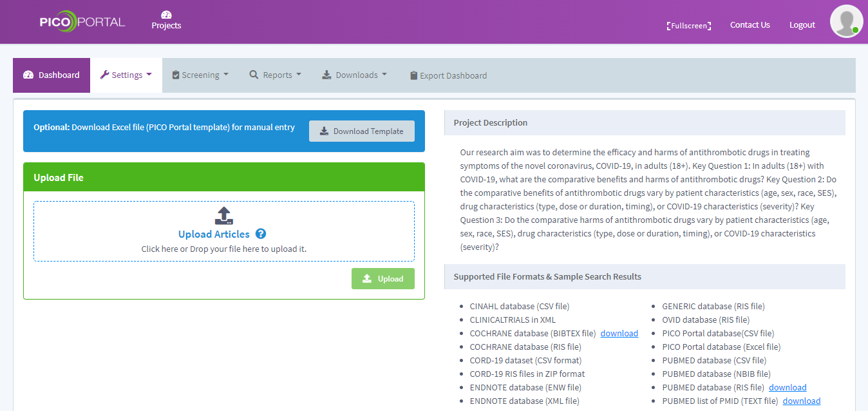Image resolution: width=868 pixels, height=411 pixels.
Task: Expand the Downloads dropdown menu
Action: (354, 75)
